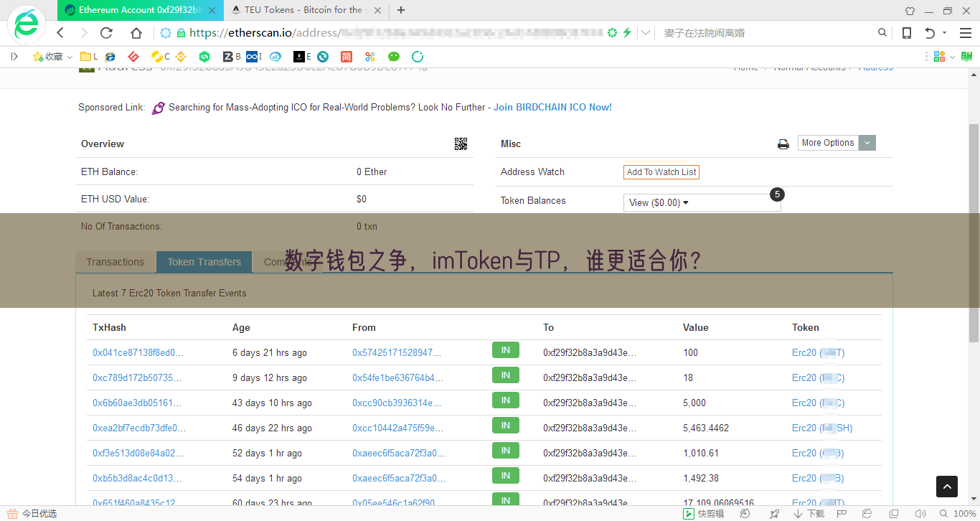Open From address 0x57425171528947…

(x=397, y=352)
